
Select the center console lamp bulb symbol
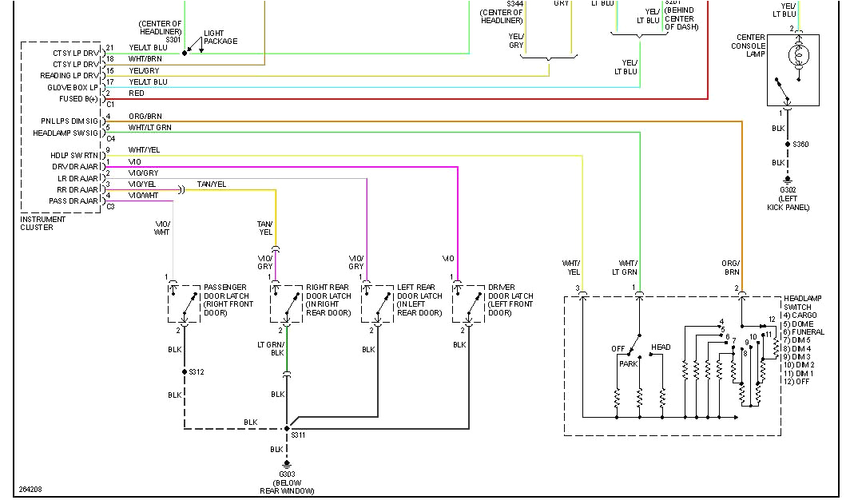coord(797,56)
